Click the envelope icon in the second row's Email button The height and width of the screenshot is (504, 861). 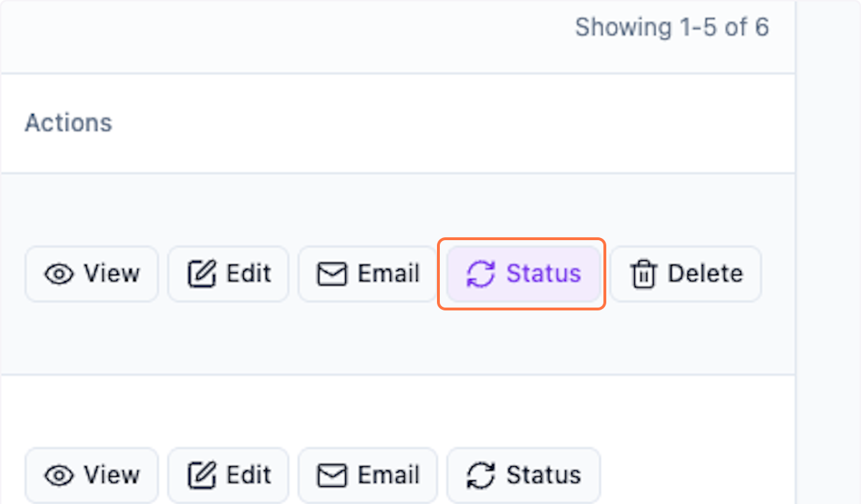(x=333, y=475)
